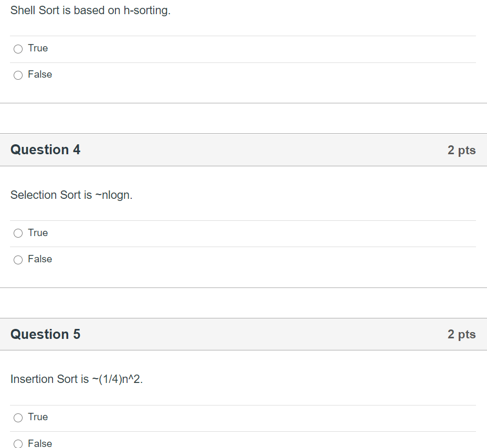Image resolution: width=487 pixels, height=448 pixels.
Task: Select True for the Shell Sort question
Action: click(17, 48)
